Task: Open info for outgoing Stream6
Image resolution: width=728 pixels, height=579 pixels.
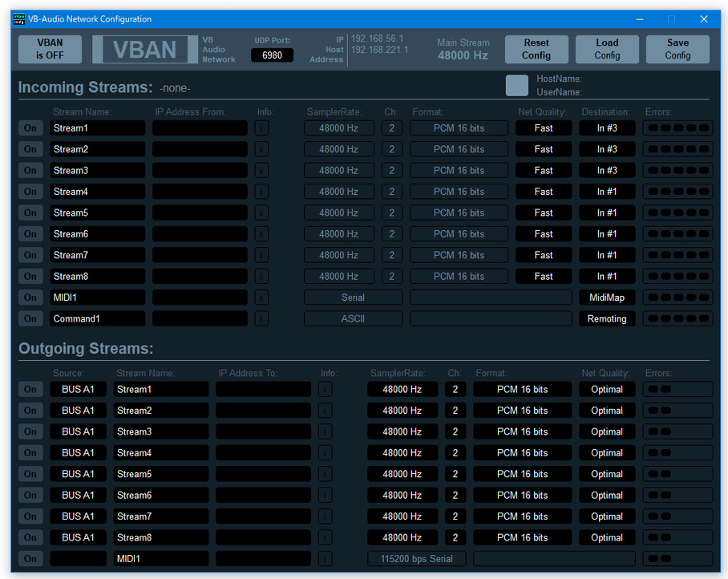Action: 325,496
